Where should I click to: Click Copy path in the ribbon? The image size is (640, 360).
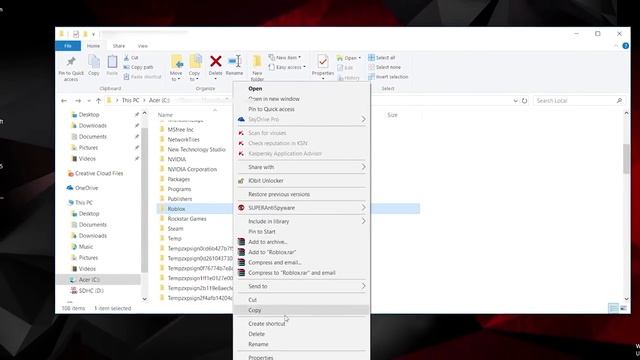tap(138, 67)
